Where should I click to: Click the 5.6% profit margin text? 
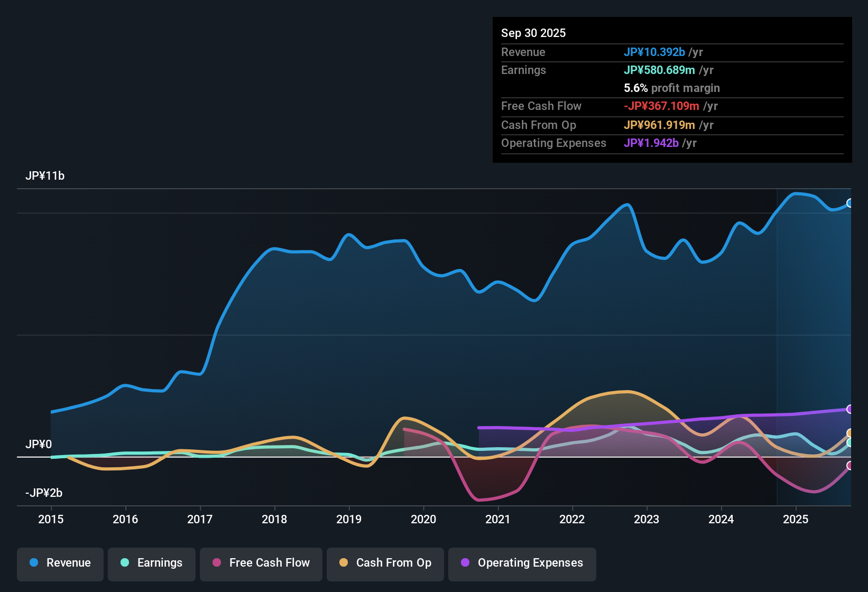coord(671,88)
